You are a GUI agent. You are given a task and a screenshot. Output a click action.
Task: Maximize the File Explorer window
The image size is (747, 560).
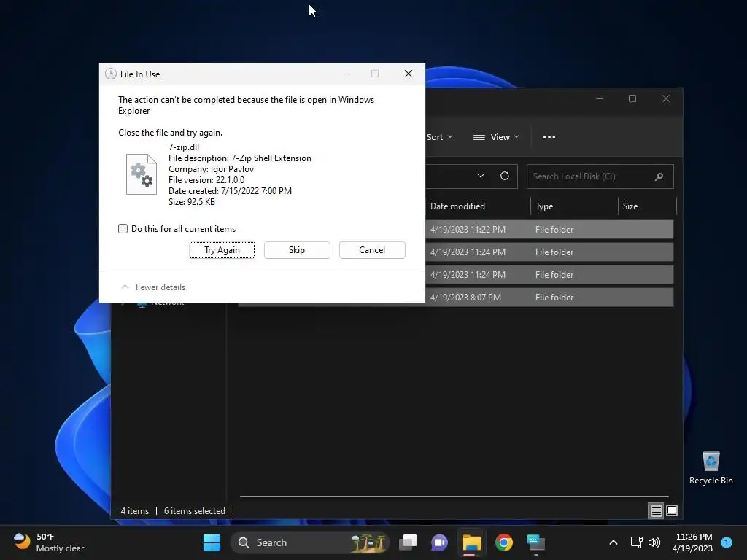632,98
